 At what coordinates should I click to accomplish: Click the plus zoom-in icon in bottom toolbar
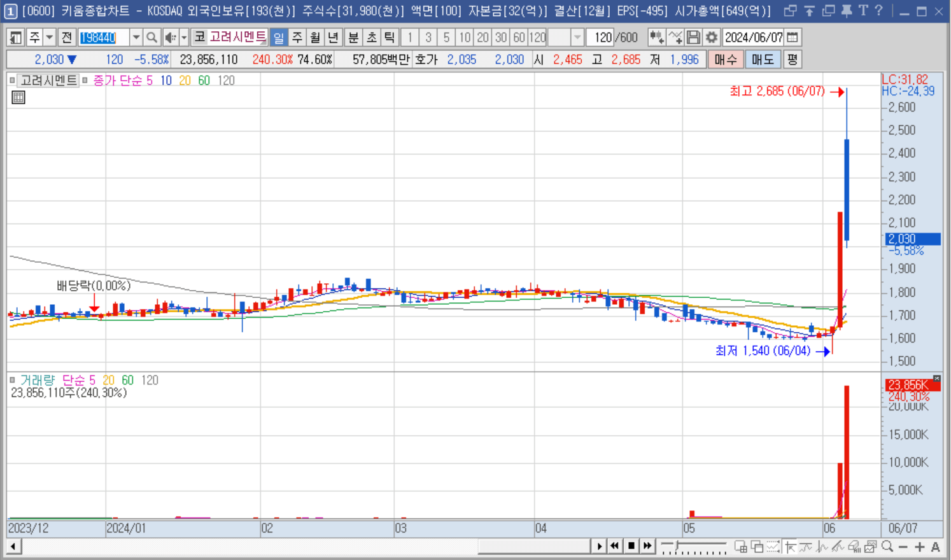(x=919, y=547)
